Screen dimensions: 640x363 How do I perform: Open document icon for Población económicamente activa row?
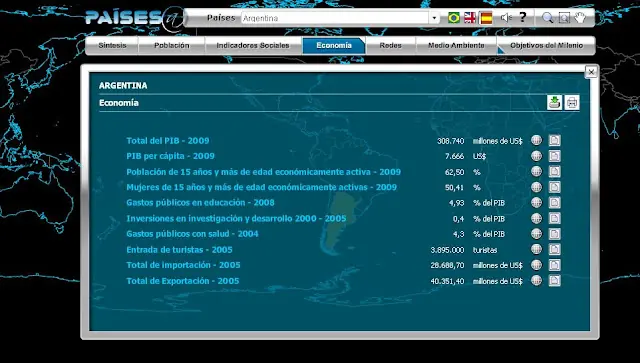coord(554,171)
